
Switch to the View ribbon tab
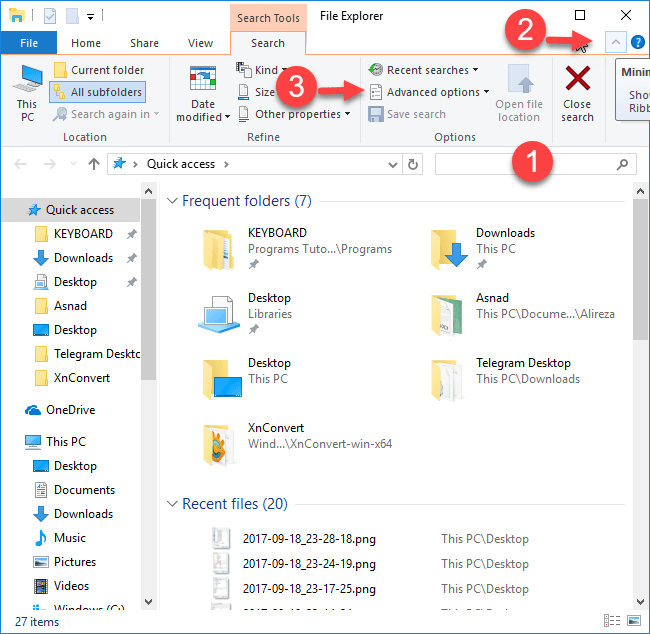pos(200,43)
